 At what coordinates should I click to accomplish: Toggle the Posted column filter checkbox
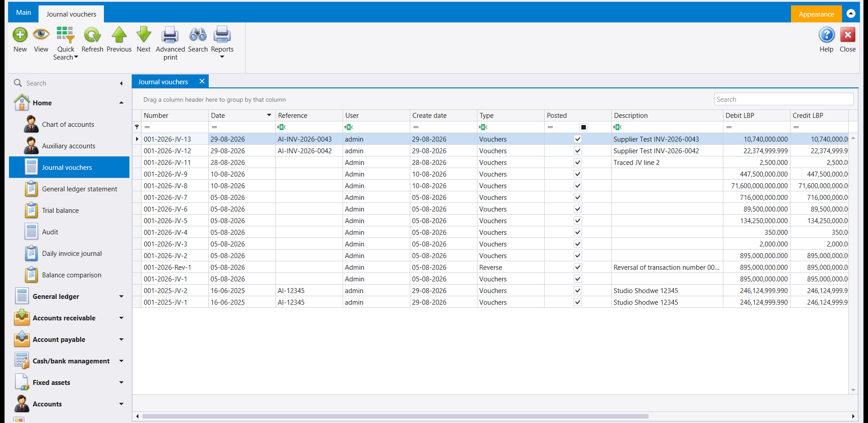[584, 127]
